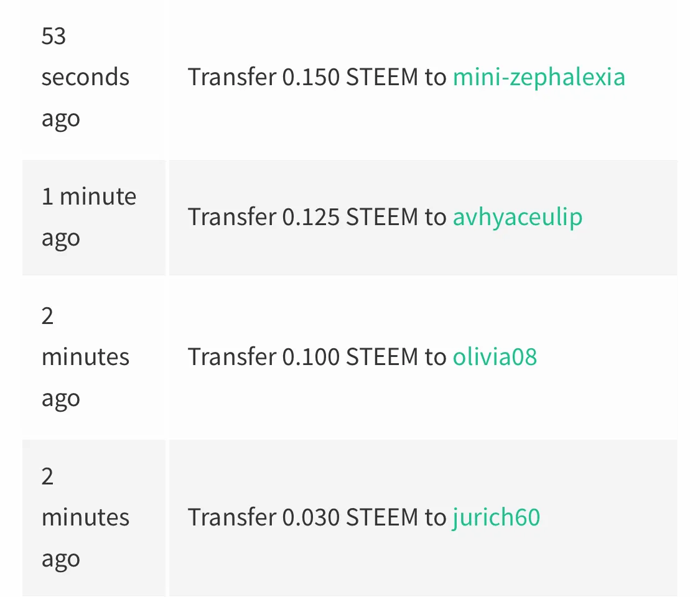
Task: Select timestamp beside the olivia08 transfer
Action: click(x=85, y=357)
